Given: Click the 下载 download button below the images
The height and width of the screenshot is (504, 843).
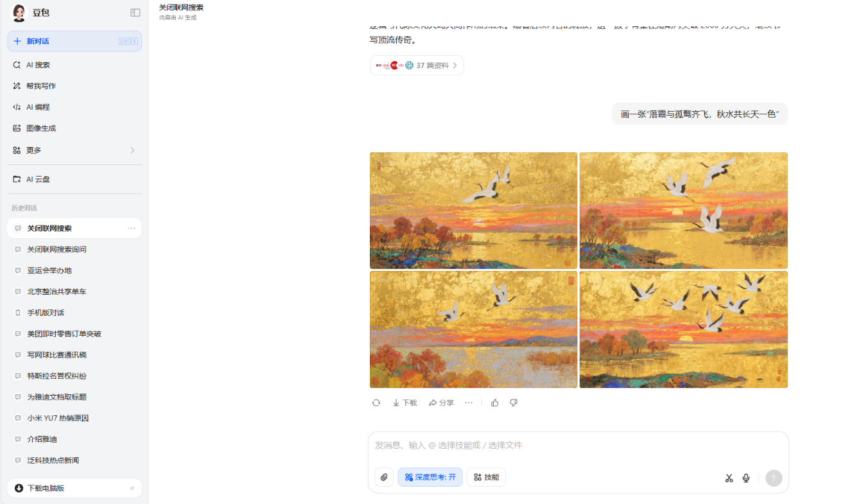Looking at the screenshot, I should click(405, 403).
